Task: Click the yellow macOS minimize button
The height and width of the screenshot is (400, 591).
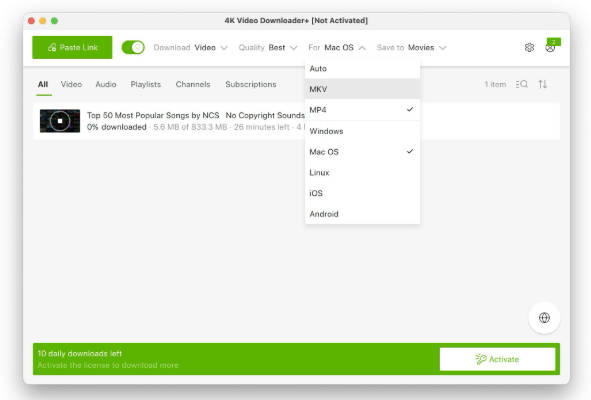Action: (43, 21)
